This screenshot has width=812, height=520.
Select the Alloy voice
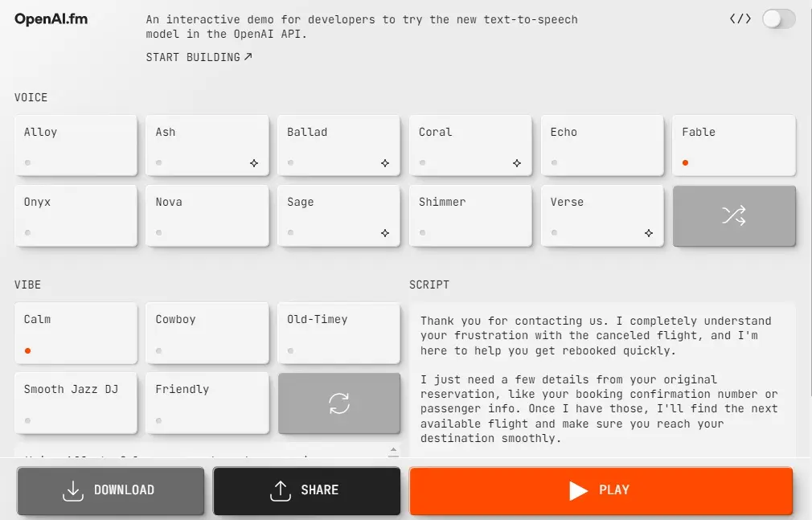click(76, 145)
